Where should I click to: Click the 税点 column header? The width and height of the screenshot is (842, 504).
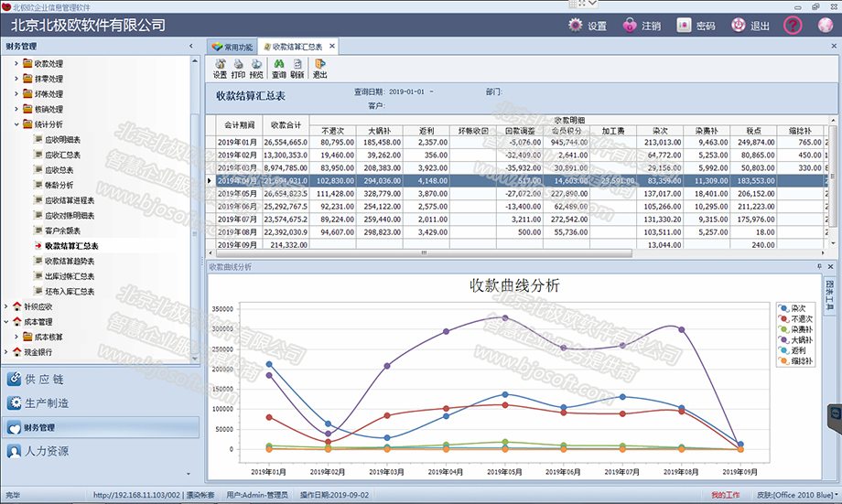pos(753,131)
